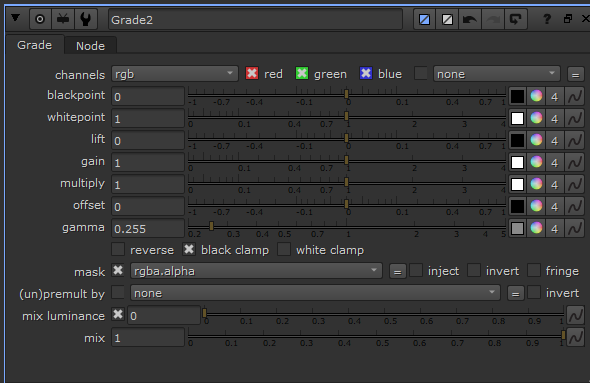Toggle the mask enable checkbox

click(118, 270)
